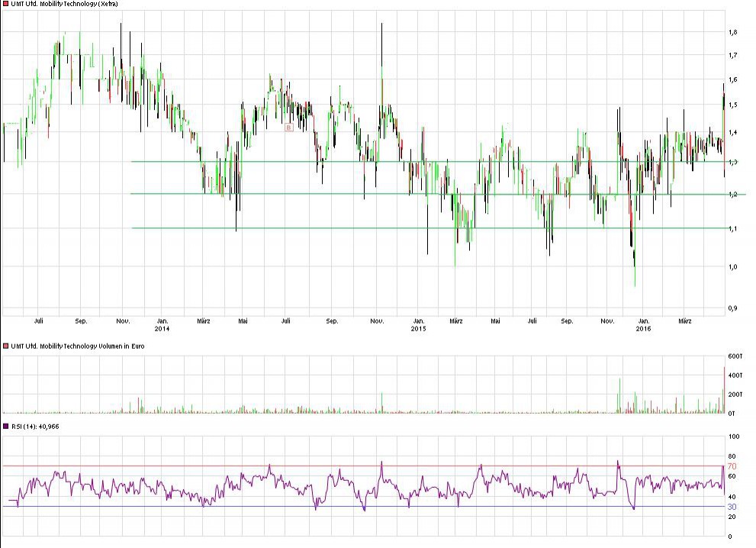
Task: Click red legend square beside Xetra title
Action: 5,4
